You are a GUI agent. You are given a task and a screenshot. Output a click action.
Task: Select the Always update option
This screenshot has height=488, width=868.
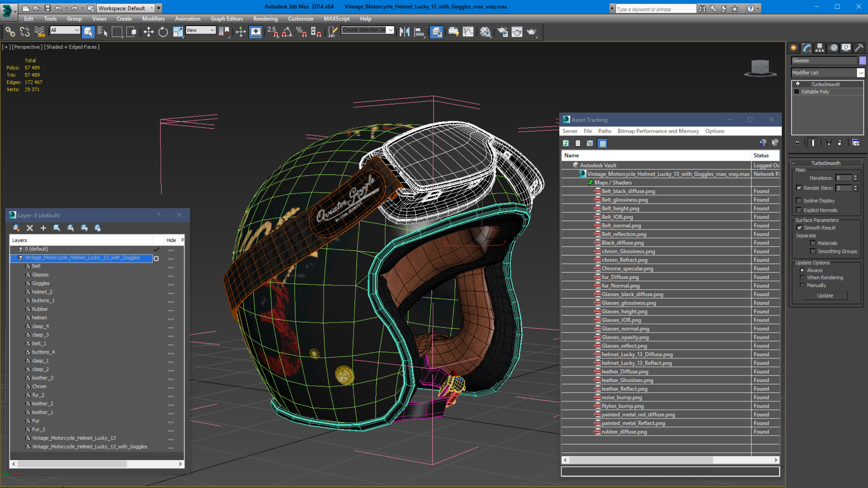802,270
